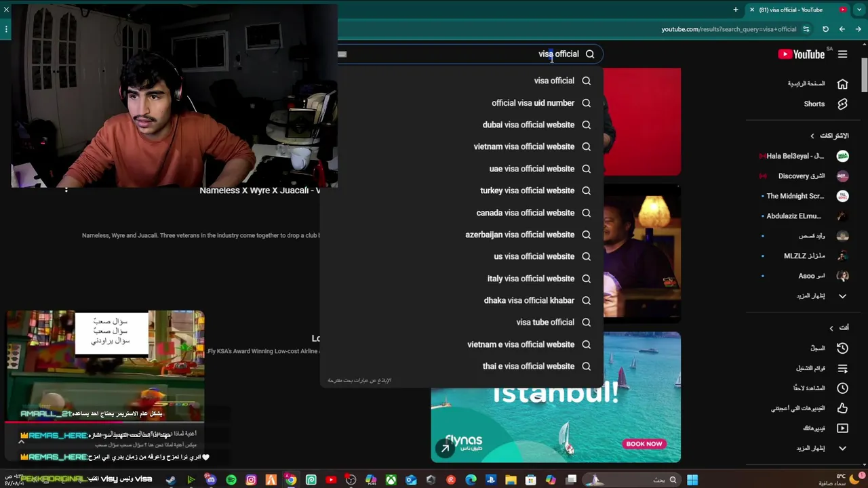Select suggestion 'visa official'

(x=461, y=81)
